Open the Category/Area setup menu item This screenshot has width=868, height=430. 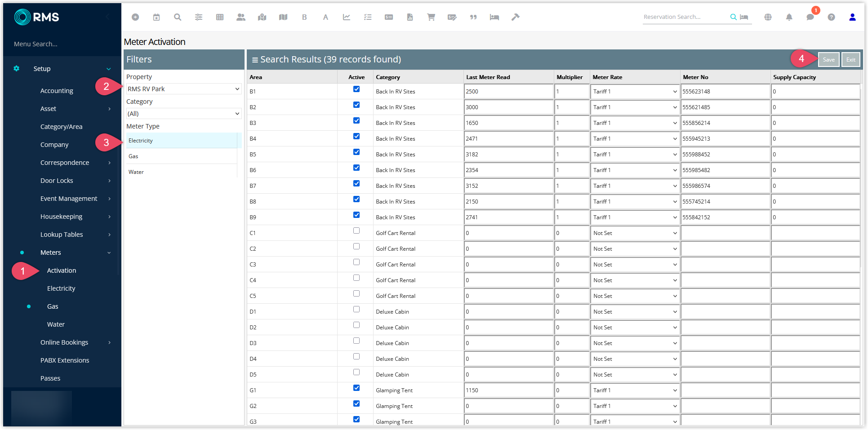62,127
